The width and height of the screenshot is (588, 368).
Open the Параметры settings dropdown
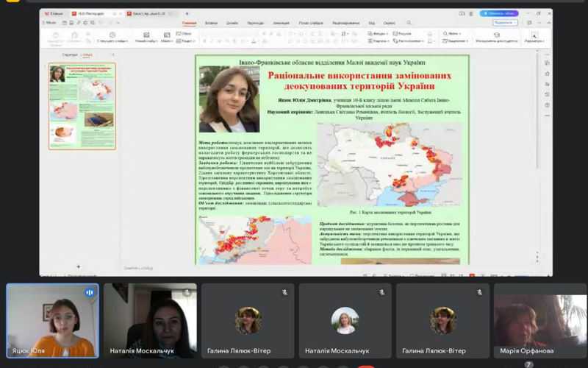pyautogui.click(x=534, y=38)
